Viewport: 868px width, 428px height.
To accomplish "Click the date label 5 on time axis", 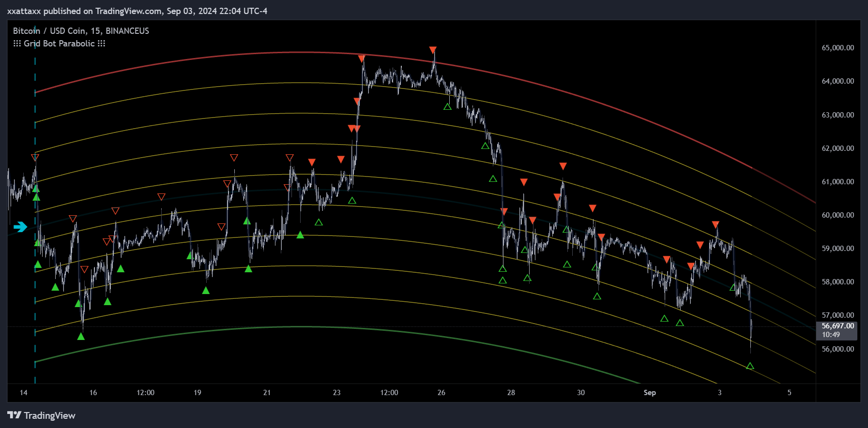I will (x=789, y=393).
